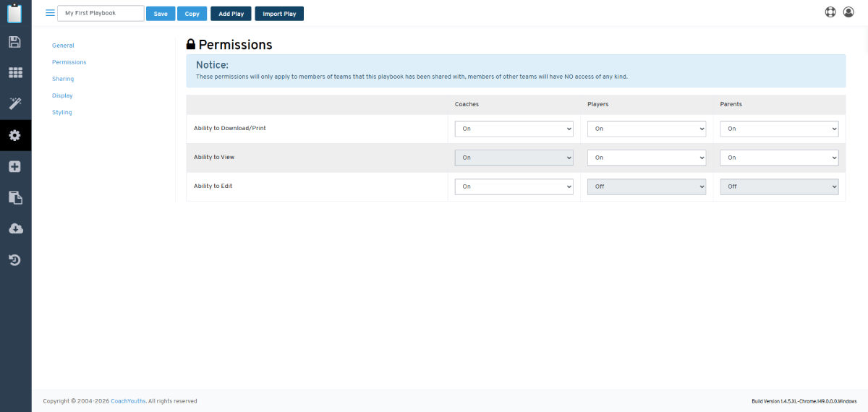Screen dimensions: 868x412
Task: Click the Save button
Action: coord(161,14)
